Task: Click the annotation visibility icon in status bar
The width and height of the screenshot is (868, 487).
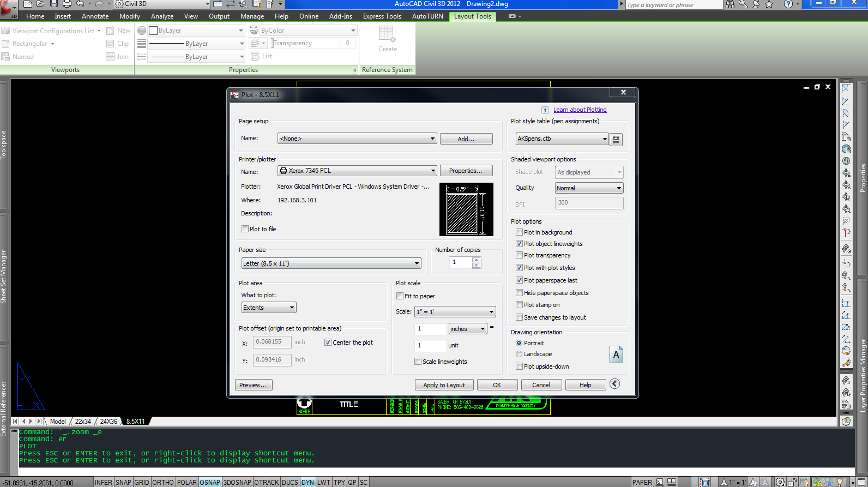Action: point(754,482)
